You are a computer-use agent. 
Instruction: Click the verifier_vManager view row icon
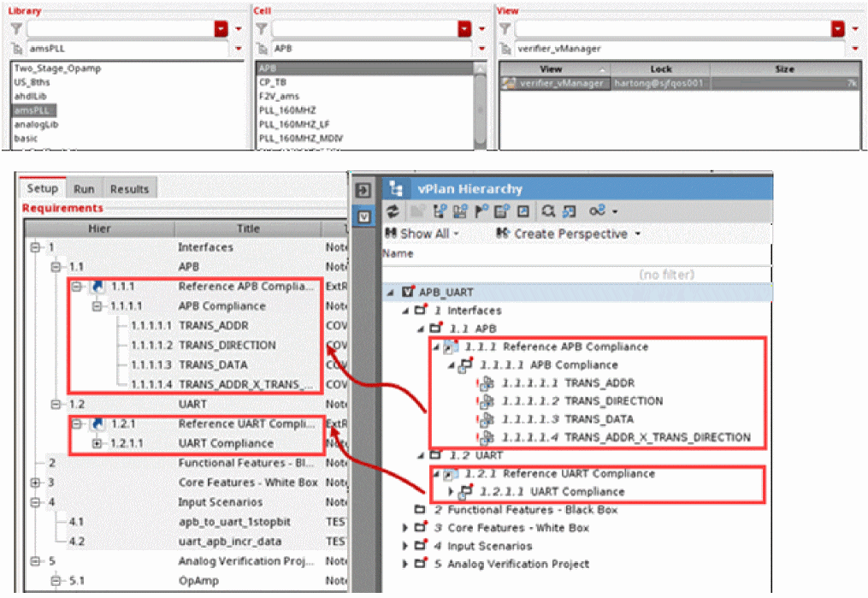coord(509,83)
